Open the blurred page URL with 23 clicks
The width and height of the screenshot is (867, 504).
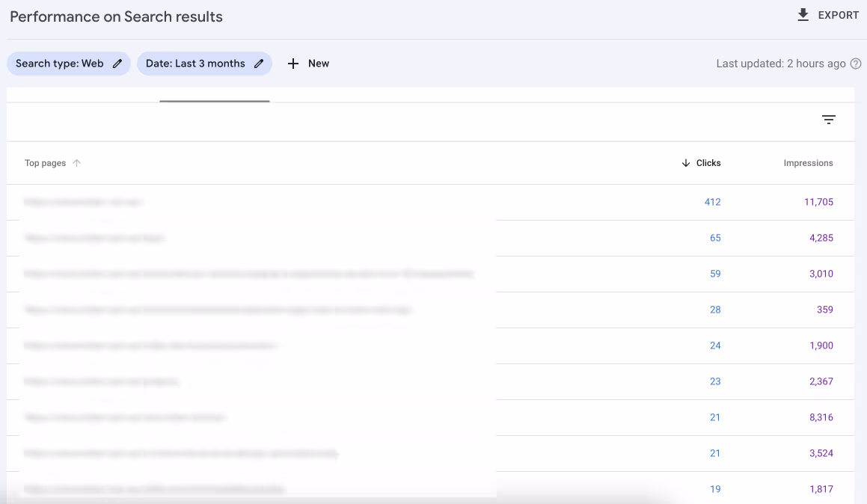pos(102,382)
